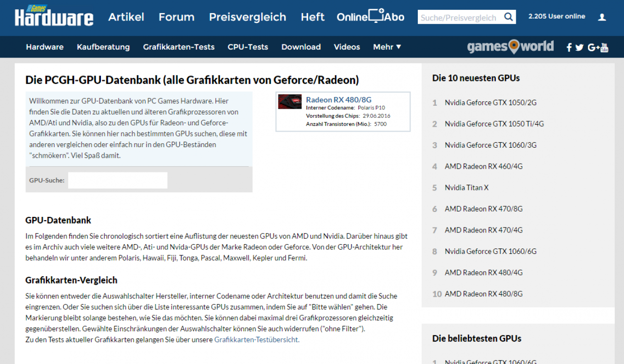Click the search magnifier icon
The height and width of the screenshot is (364, 624).
click(508, 17)
